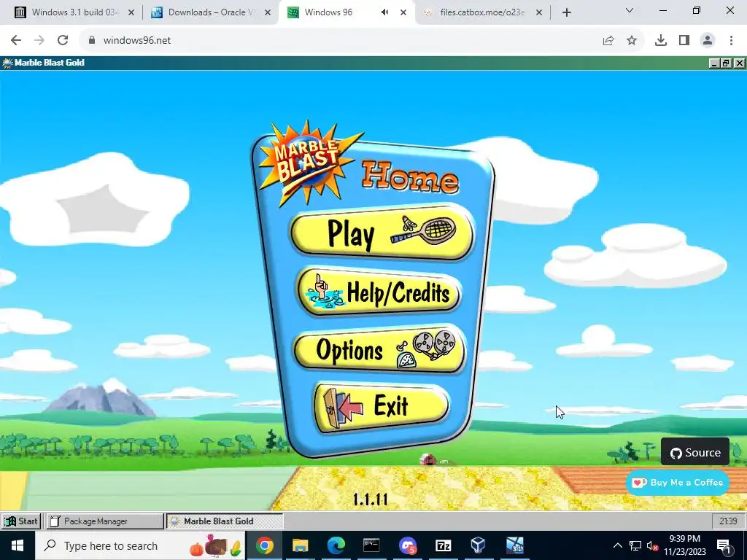
Task: Open the network status tray icon
Action: point(635,545)
